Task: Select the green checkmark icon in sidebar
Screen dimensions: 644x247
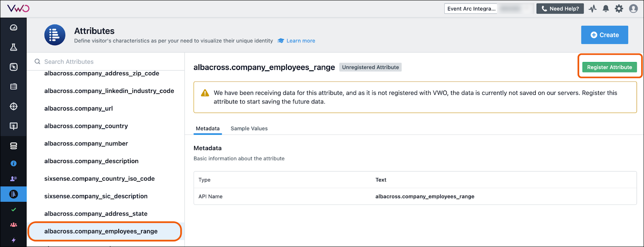Action: [x=13, y=210]
